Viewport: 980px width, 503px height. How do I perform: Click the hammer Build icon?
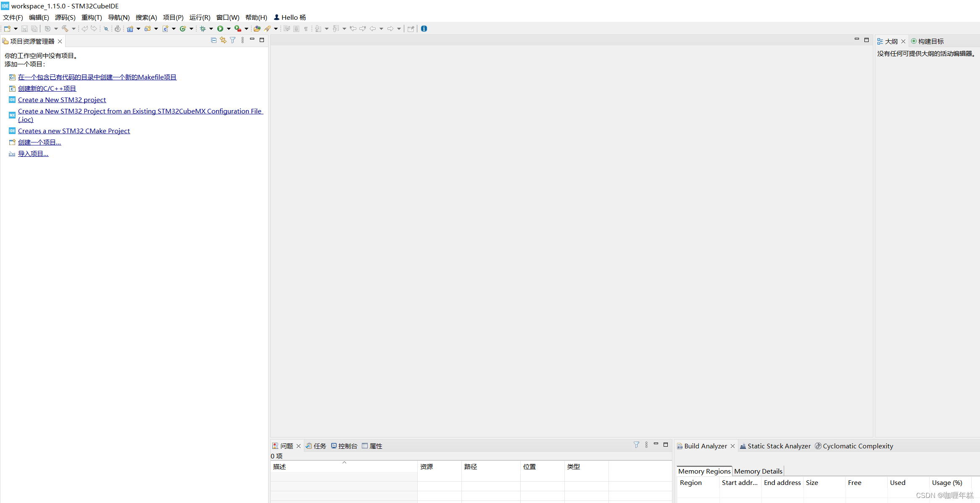(65, 29)
